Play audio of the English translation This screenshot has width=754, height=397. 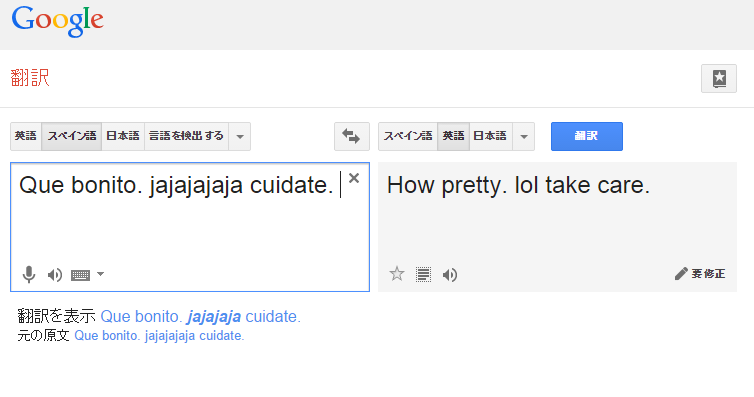(x=450, y=275)
